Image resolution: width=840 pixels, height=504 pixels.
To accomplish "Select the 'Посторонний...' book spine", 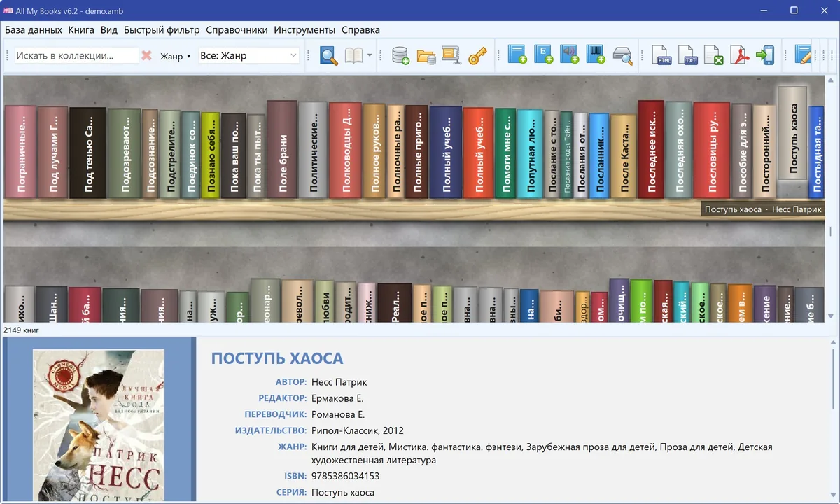I will (765, 151).
